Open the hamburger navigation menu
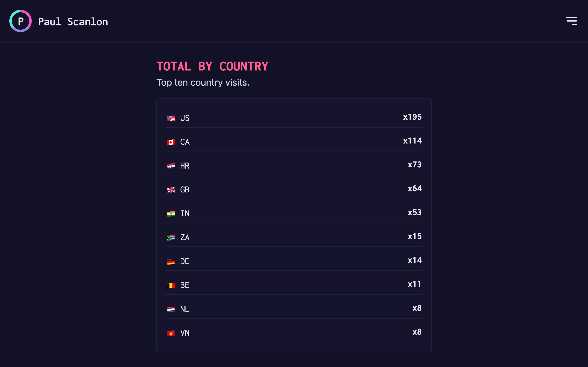The width and height of the screenshot is (588, 367). coord(571,21)
